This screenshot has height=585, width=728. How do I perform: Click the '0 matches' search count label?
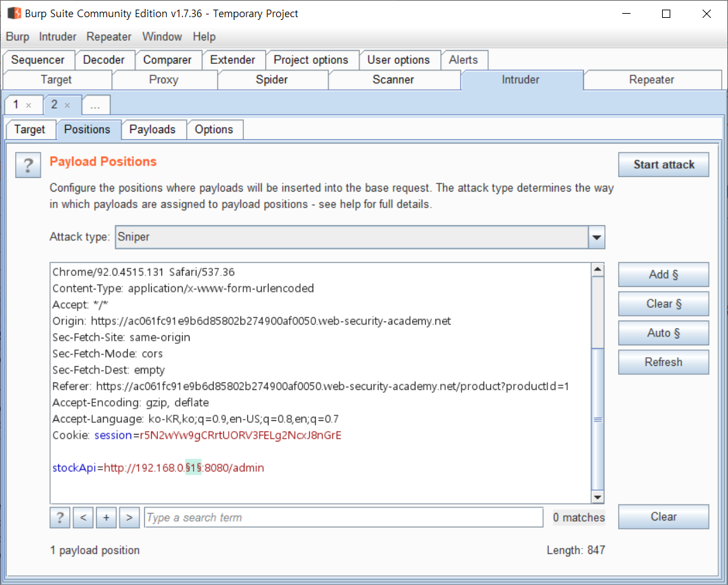[x=579, y=517]
